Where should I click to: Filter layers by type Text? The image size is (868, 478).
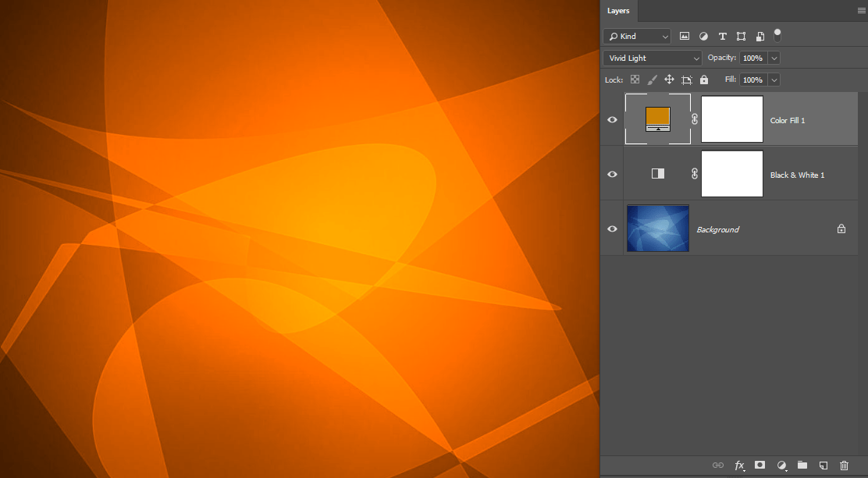click(x=722, y=36)
